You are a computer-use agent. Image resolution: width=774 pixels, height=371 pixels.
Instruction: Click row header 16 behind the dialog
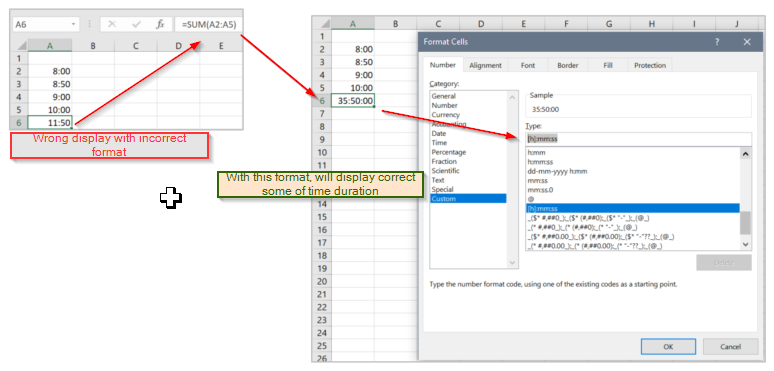(322, 230)
